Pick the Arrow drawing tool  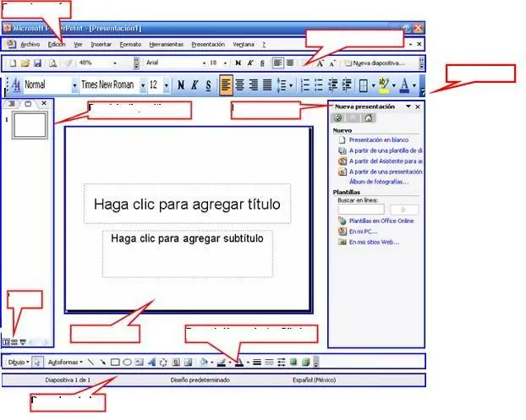coord(103,362)
